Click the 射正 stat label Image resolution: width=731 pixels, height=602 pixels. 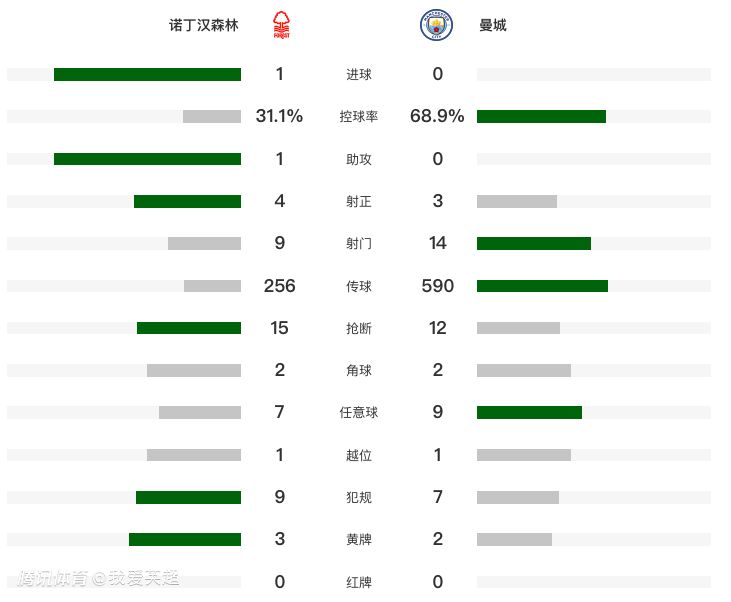point(359,202)
